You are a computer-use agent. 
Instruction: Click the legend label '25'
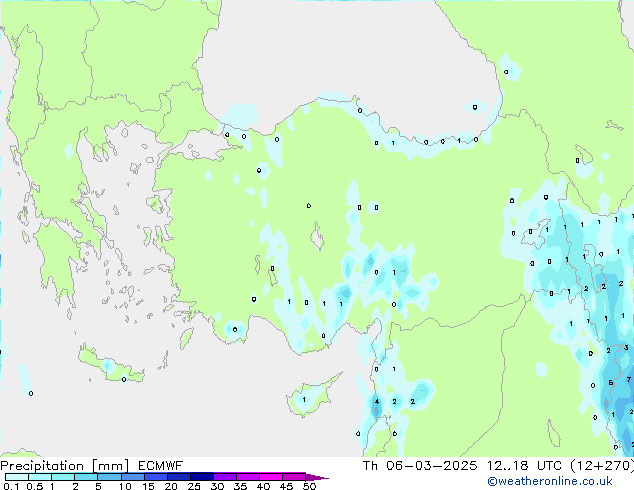point(194,486)
